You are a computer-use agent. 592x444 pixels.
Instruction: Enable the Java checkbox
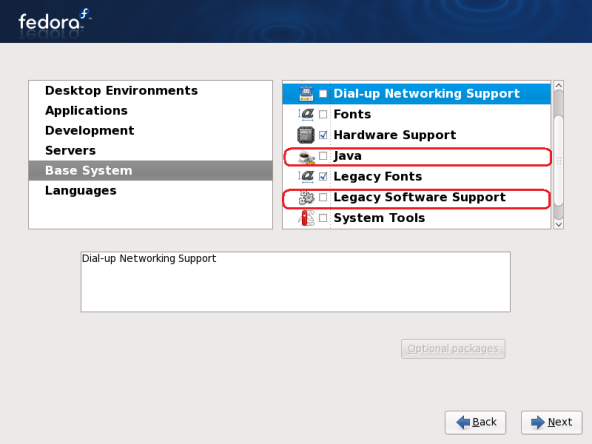coord(323,156)
